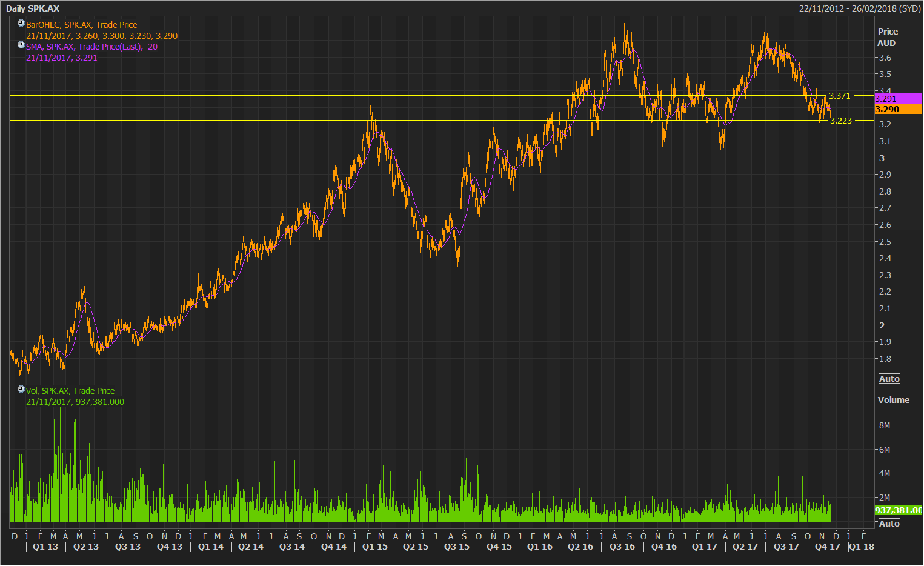Click the Q1 18 quarter label

pos(862,547)
